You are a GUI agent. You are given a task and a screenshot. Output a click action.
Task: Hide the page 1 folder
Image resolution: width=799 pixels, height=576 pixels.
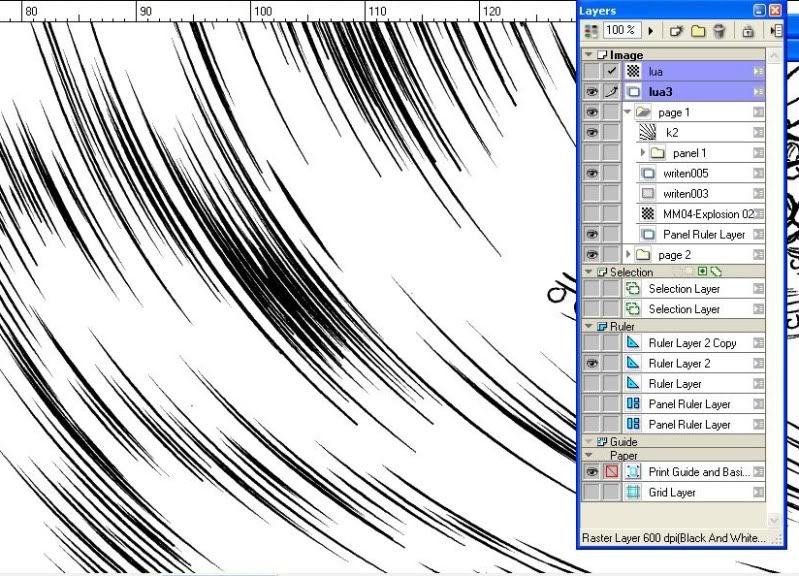pos(592,112)
